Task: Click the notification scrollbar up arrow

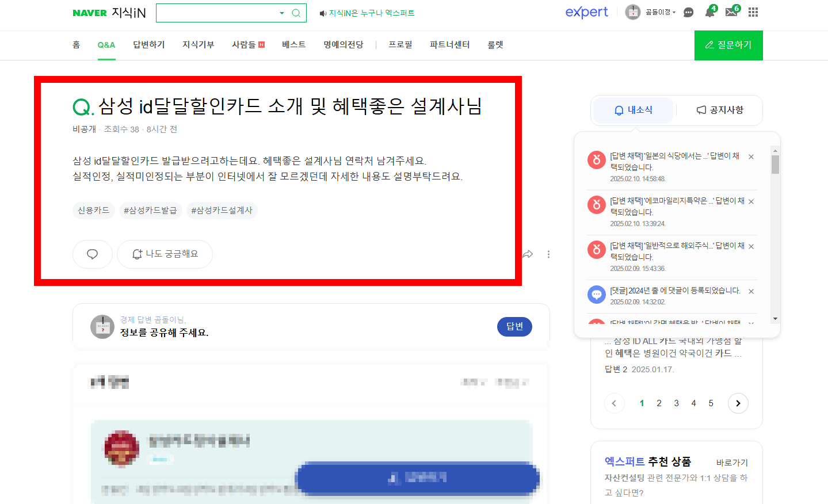Action: coord(775,150)
